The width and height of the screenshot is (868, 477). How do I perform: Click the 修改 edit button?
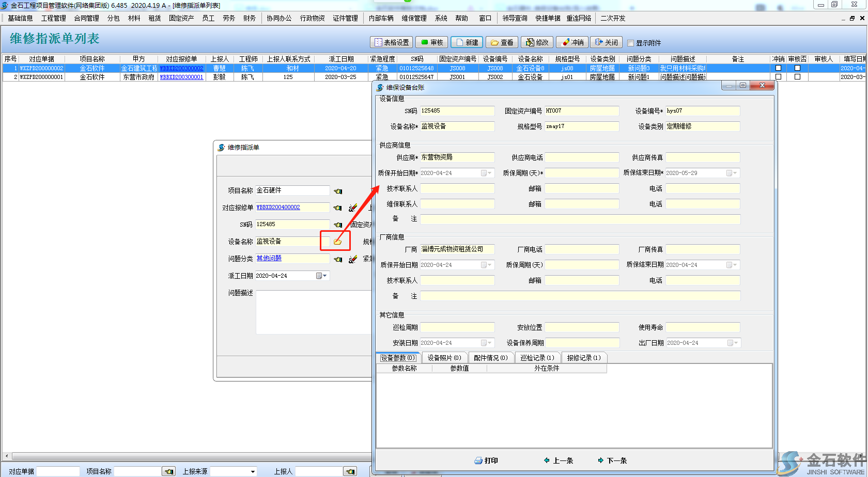[x=537, y=42]
